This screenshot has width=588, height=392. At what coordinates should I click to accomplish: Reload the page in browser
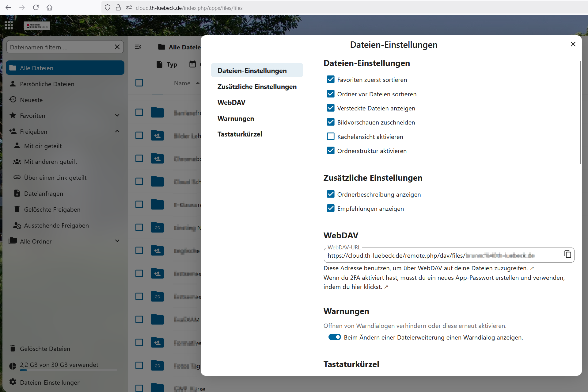[36, 8]
